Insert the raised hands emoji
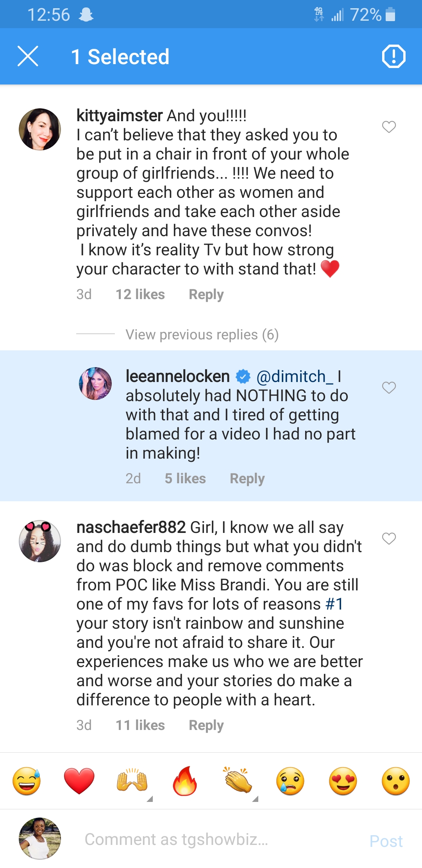 pyautogui.click(x=132, y=781)
